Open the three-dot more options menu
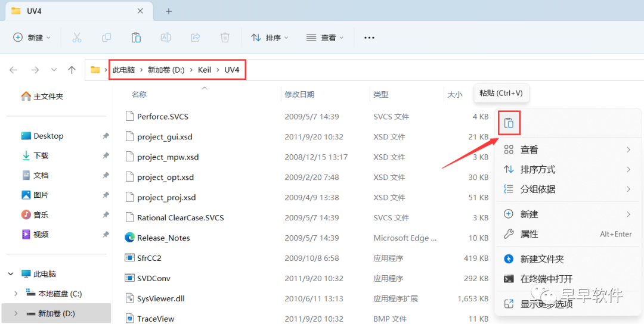This screenshot has height=324, width=644. [x=369, y=38]
